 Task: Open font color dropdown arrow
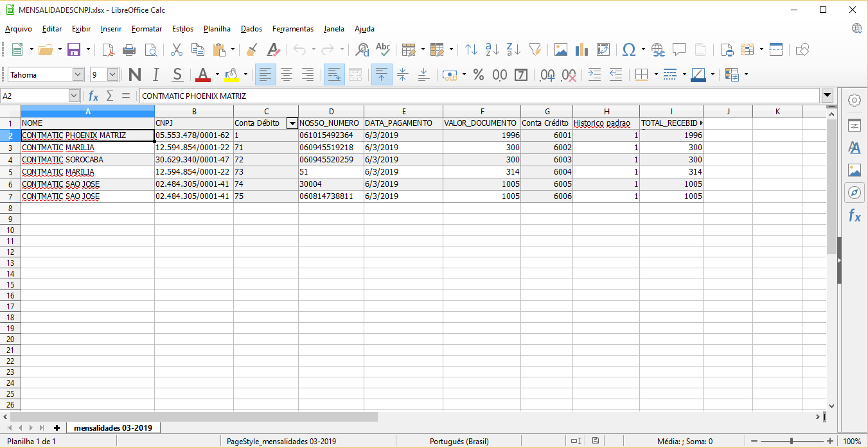[x=217, y=75]
